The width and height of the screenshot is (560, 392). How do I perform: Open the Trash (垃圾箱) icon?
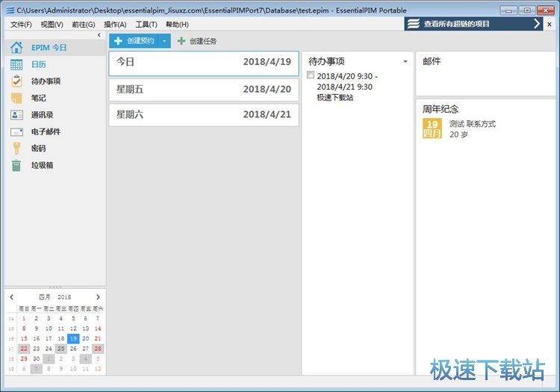point(16,165)
